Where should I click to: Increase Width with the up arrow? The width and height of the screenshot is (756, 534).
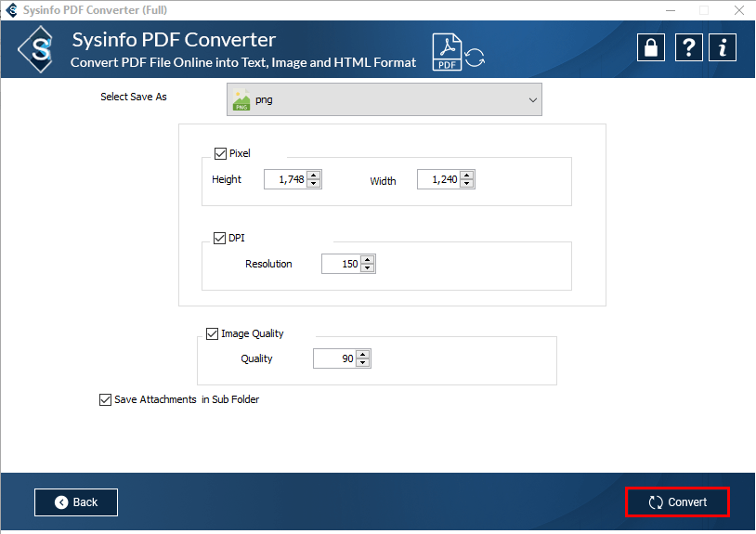coord(467,176)
